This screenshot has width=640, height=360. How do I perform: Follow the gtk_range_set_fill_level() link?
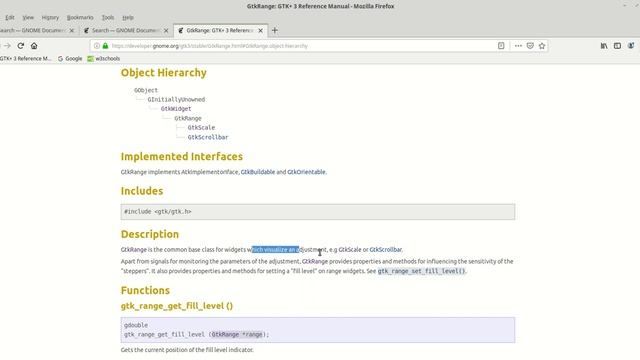coord(421,271)
